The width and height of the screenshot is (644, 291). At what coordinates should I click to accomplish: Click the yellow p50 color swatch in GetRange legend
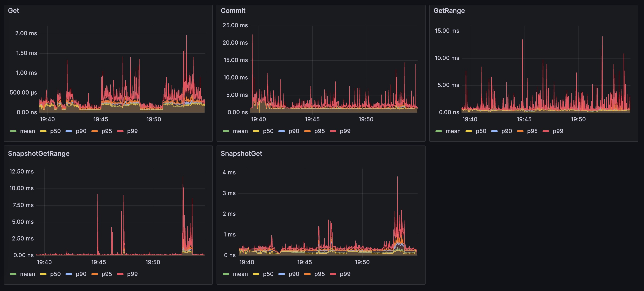coord(469,131)
